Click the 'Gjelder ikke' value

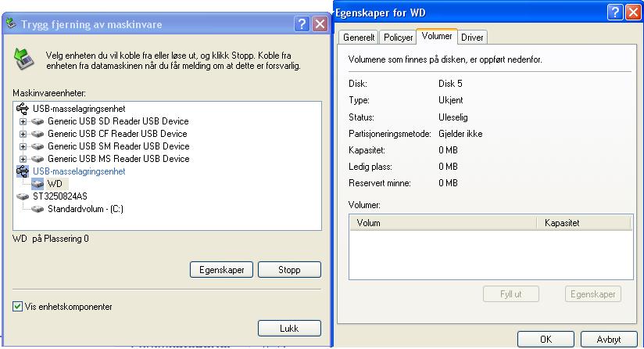pos(460,134)
